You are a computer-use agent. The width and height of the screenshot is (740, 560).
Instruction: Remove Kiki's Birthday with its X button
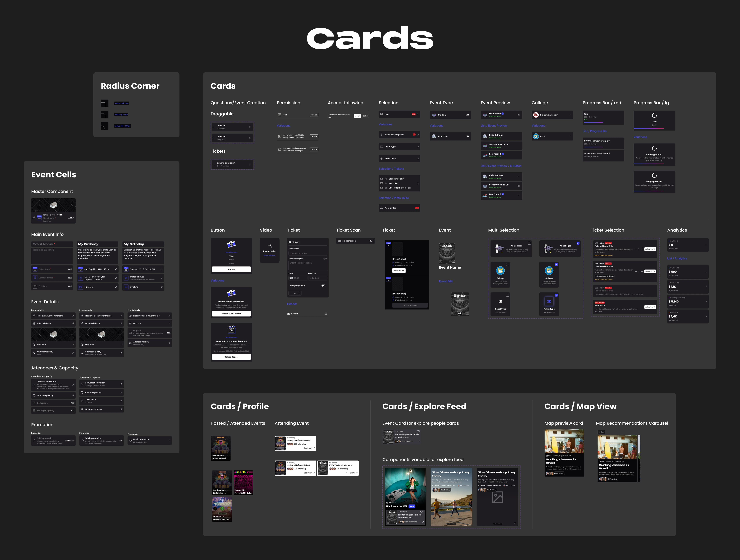pos(519,177)
